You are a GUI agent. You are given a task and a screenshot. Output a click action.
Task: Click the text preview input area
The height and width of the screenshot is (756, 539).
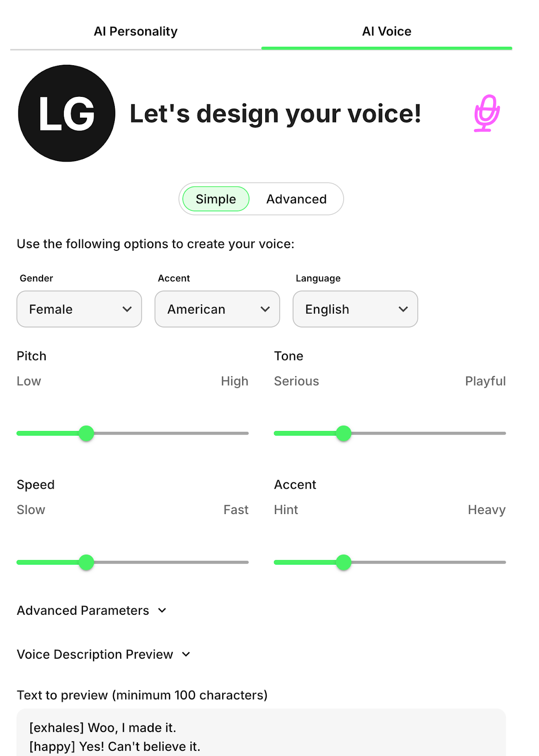tap(260, 732)
